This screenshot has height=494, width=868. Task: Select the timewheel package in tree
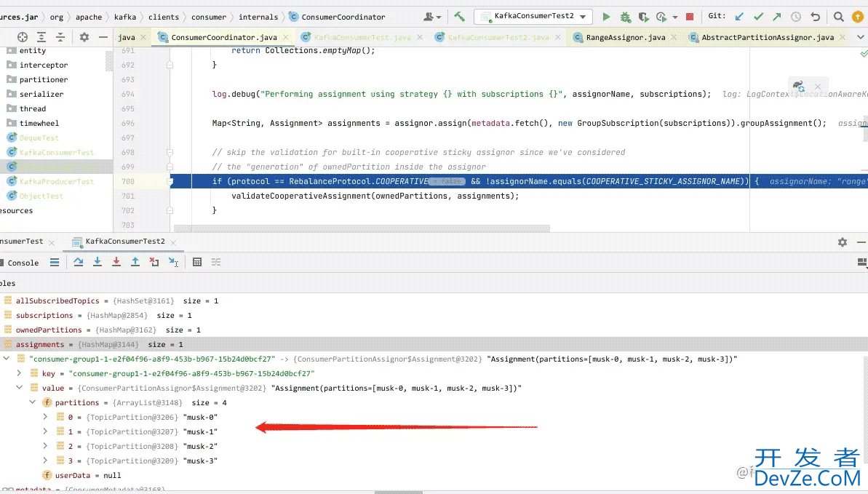click(39, 123)
